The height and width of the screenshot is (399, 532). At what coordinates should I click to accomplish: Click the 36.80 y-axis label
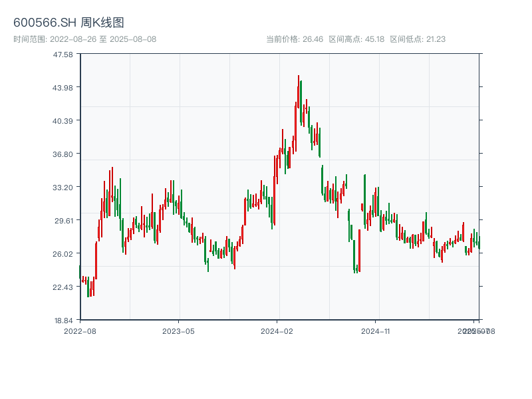point(63,154)
